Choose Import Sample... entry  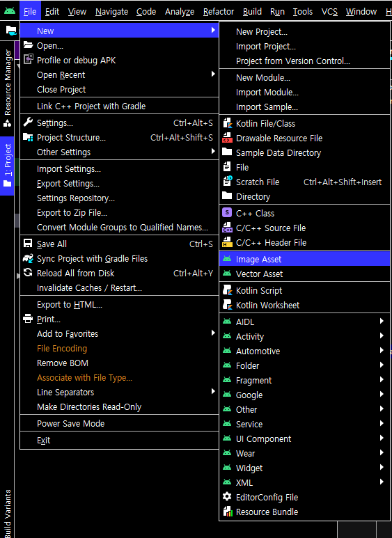pos(304,107)
